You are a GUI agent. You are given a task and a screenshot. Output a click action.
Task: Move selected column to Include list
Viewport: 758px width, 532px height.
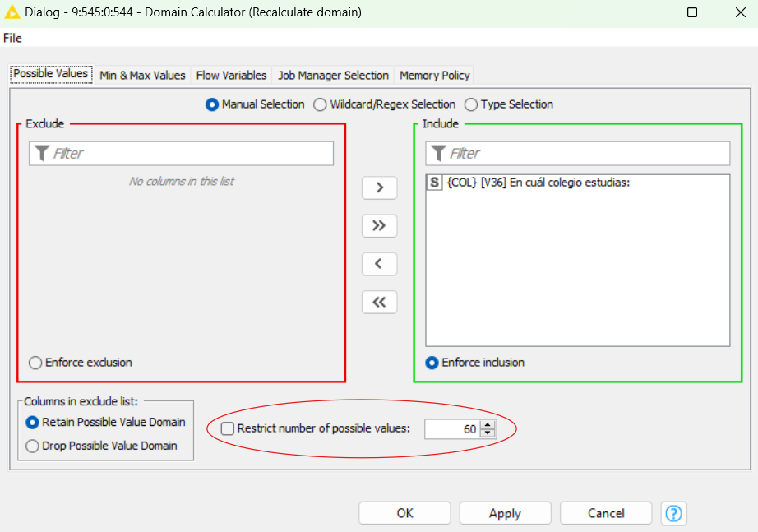pyautogui.click(x=380, y=187)
